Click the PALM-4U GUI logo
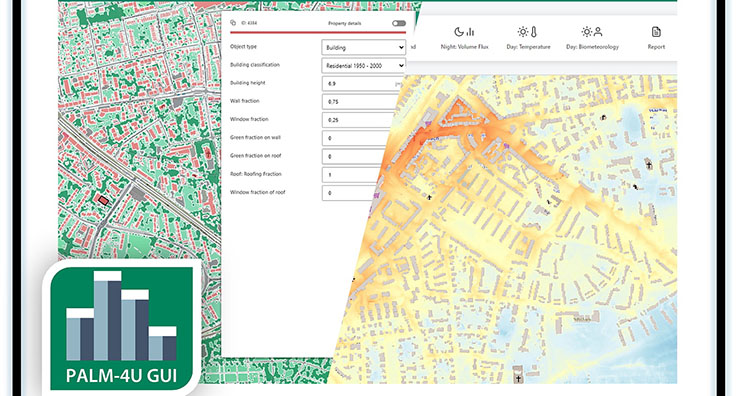The image size is (750, 396). (121, 328)
